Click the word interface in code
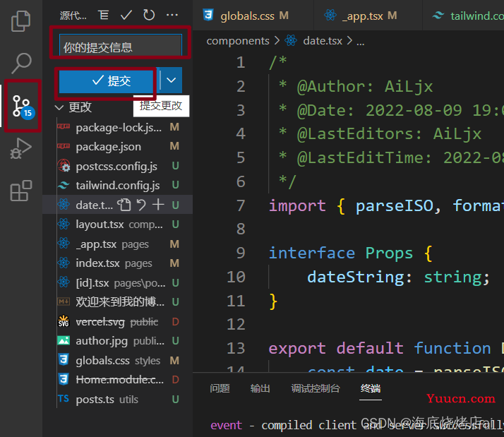The height and width of the screenshot is (437, 504). [312, 253]
